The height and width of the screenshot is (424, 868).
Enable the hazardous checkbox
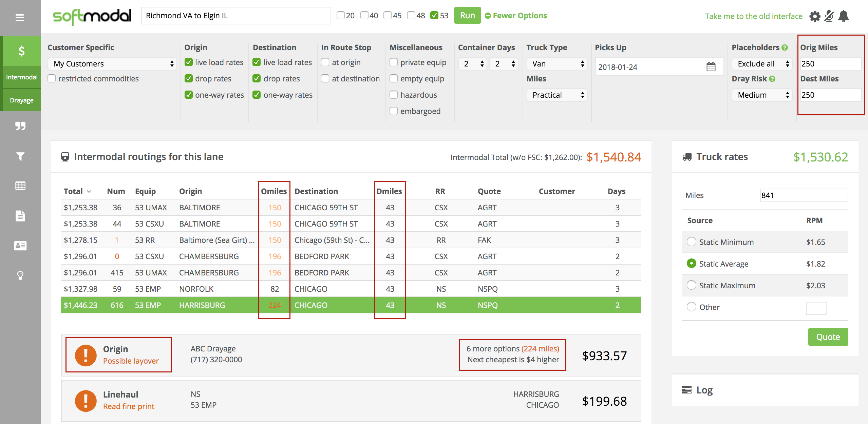pos(394,95)
